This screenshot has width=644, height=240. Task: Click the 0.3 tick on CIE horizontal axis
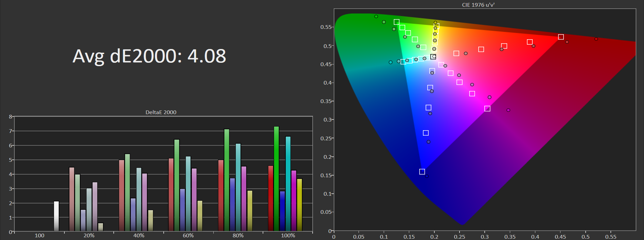(x=485, y=237)
